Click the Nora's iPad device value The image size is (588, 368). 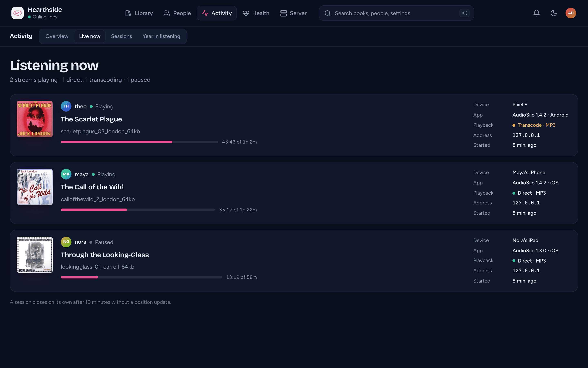(525, 240)
